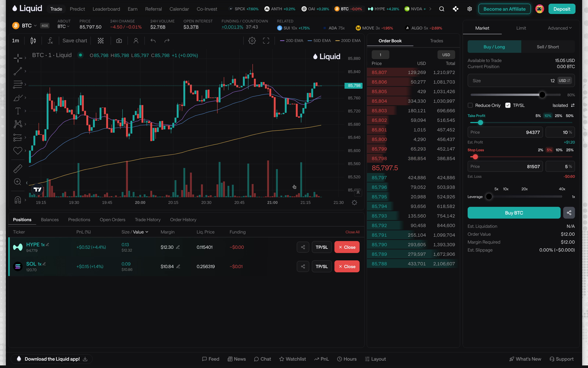This screenshot has height=368, width=588.
Task: Select the trend line drawing tool
Action: click(x=18, y=71)
